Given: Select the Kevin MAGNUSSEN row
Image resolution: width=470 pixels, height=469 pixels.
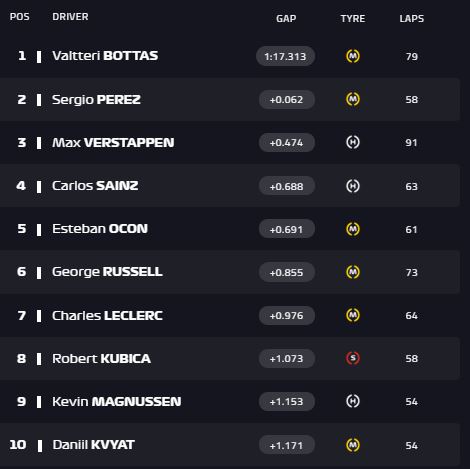Looking at the screenshot, I should 230,401.
